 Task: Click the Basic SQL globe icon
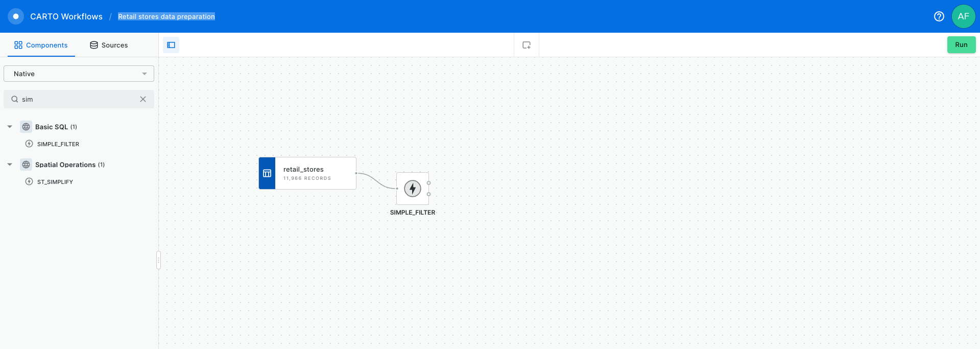coord(26,127)
